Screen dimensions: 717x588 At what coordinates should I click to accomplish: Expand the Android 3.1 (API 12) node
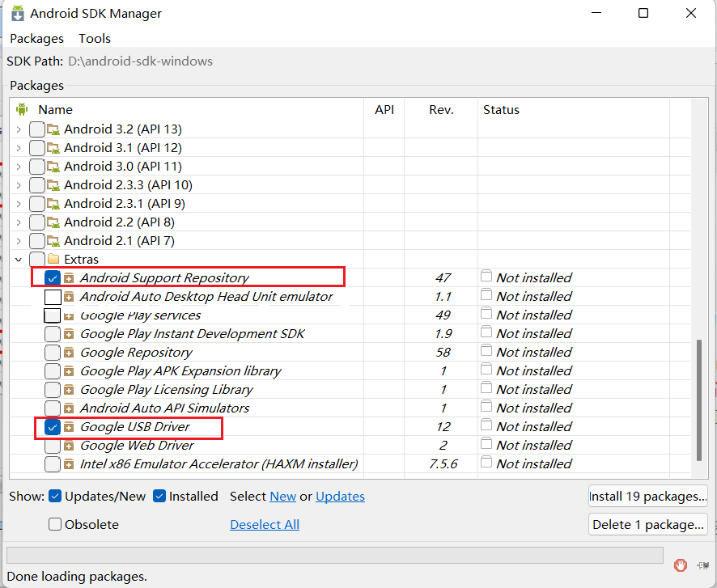click(x=19, y=148)
